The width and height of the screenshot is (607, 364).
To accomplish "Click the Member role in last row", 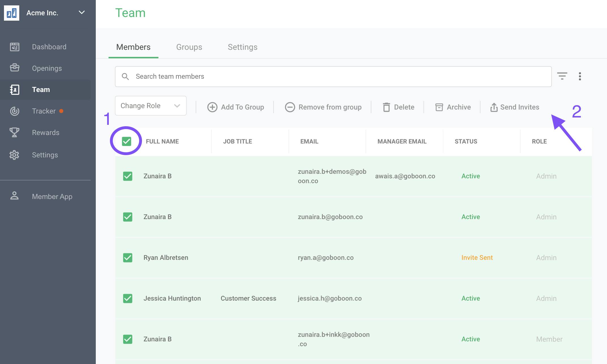I will tap(549, 339).
